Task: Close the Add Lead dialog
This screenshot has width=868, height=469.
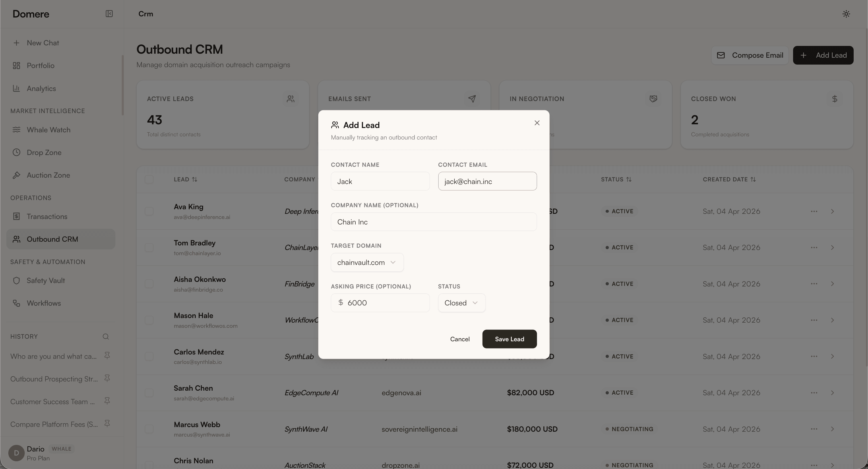Action: (x=537, y=123)
